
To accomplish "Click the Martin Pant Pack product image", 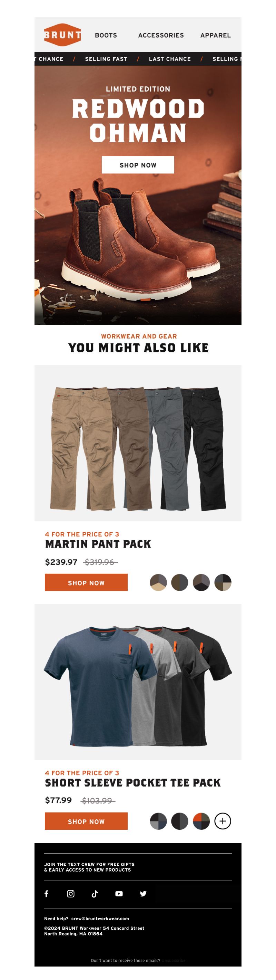I will tap(138, 443).
